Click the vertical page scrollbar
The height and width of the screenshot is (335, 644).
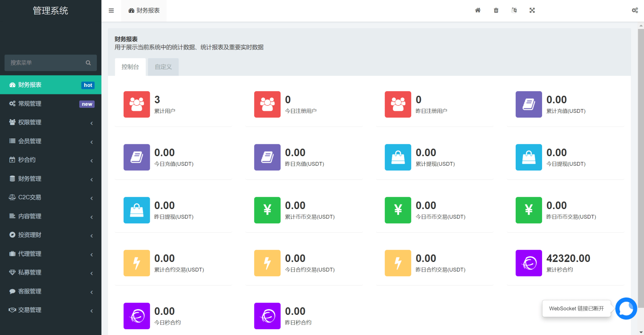pyautogui.click(x=641, y=160)
